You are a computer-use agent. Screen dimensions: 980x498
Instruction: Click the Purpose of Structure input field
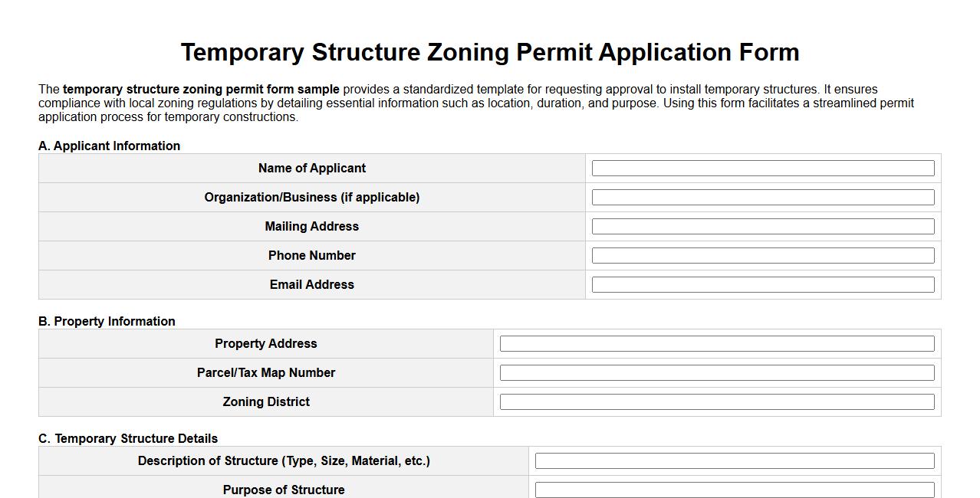[x=735, y=490]
